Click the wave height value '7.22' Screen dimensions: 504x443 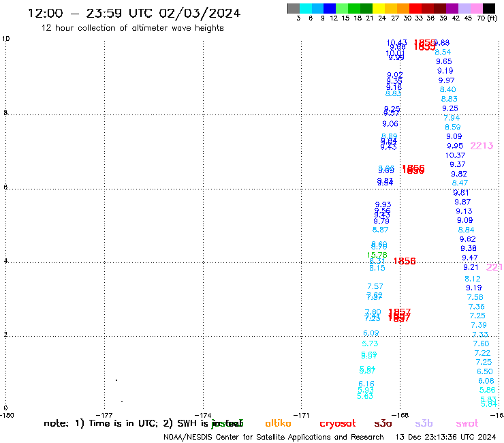click(482, 353)
